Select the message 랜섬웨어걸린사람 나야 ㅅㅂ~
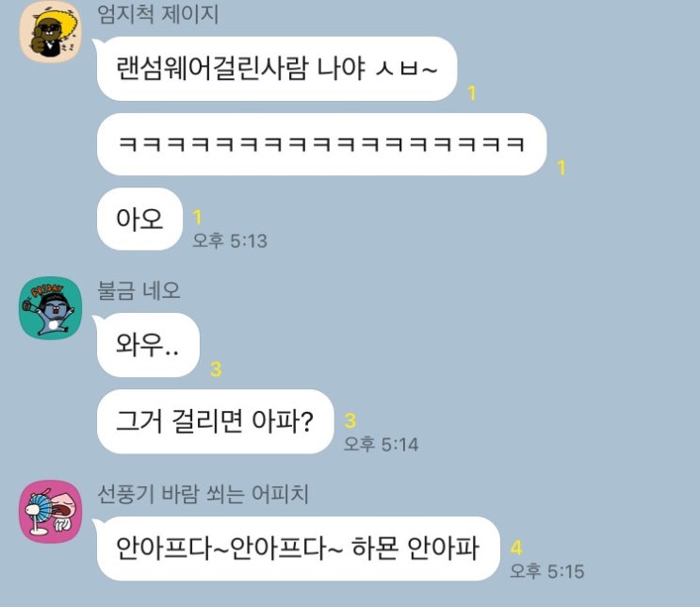The image size is (700, 607). pyautogui.click(x=277, y=69)
